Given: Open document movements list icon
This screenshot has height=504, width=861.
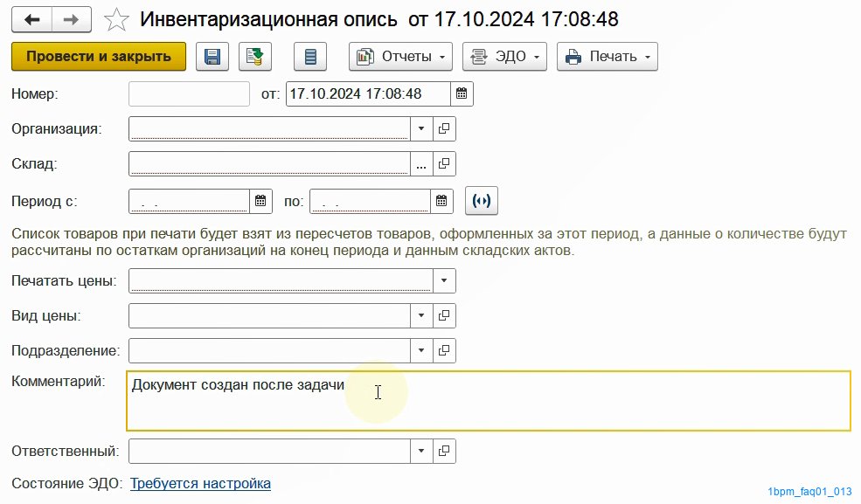Looking at the screenshot, I should tap(310, 57).
